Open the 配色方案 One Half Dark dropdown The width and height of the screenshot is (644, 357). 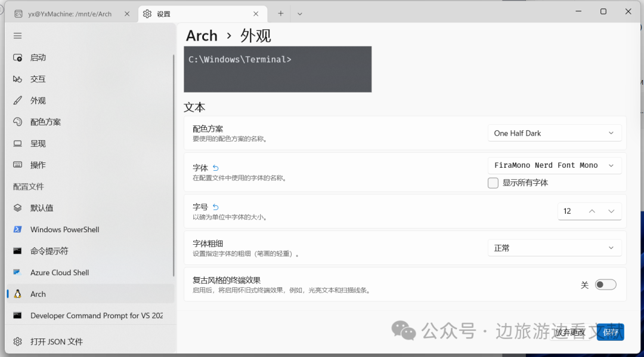(555, 133)
